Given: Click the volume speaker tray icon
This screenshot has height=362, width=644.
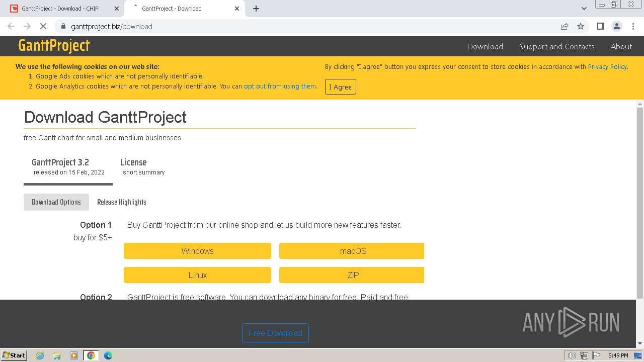Looking at the screenshot, I should coord(572,355).
